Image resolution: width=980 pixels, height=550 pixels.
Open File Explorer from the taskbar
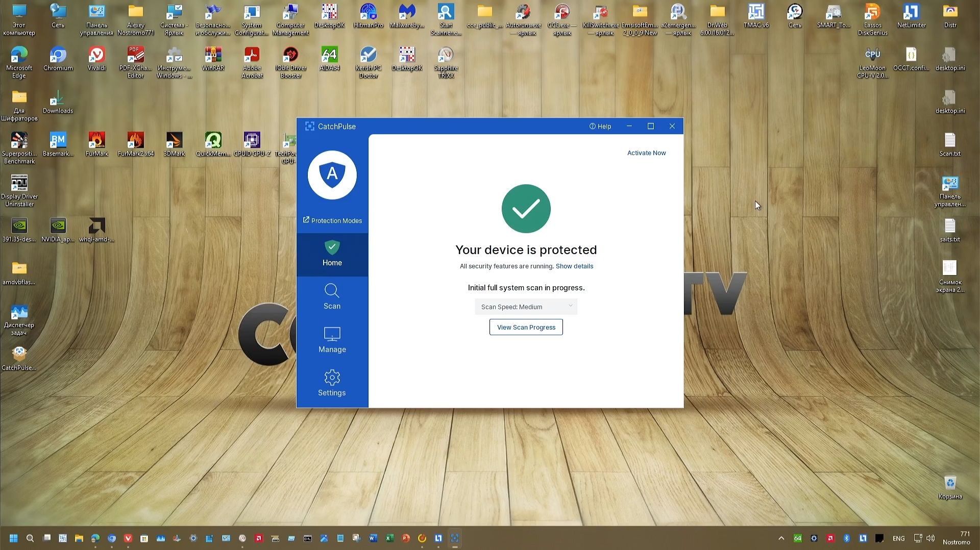tap(79, 538)
